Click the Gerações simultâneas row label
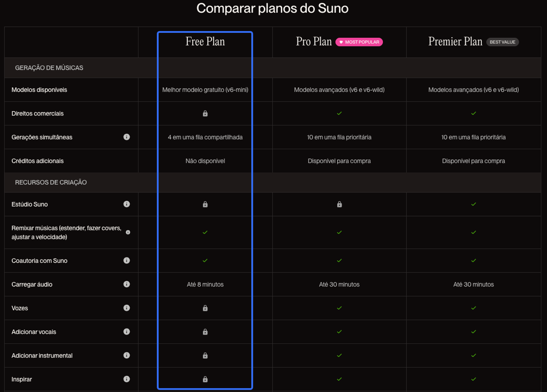 42,137
